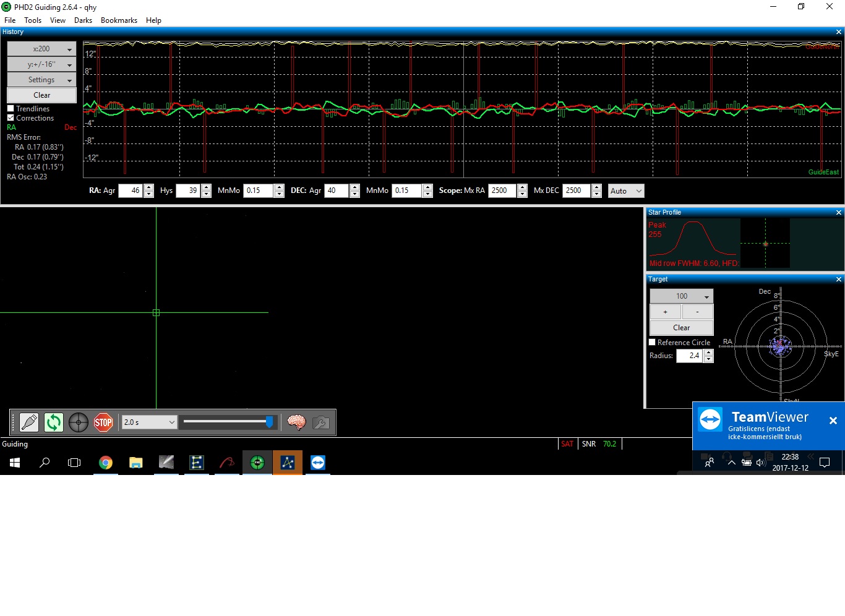Click the camera settings wrench icon
Image resolution: width=845 pixels, height=616 pixels.
point(320,422)
